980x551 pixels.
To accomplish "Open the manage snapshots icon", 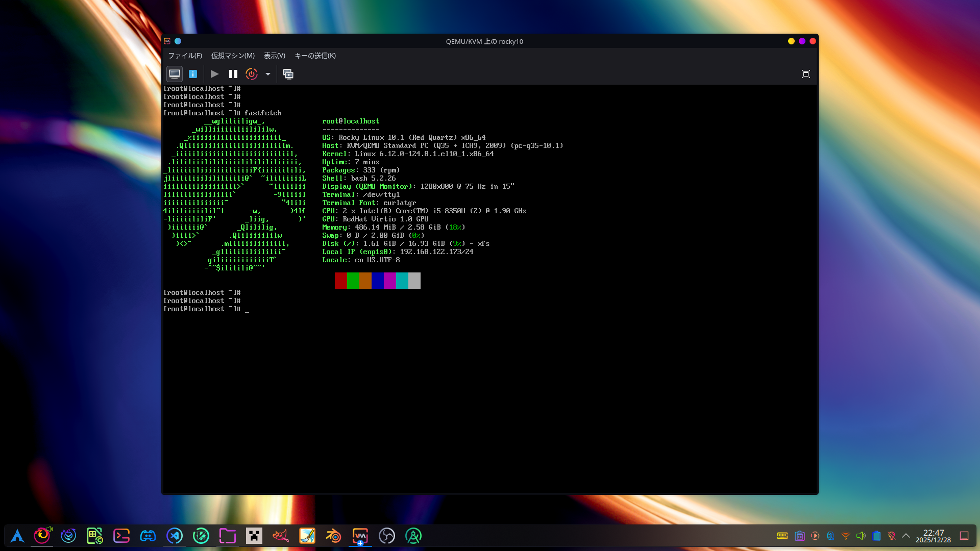I will (288, 74).
